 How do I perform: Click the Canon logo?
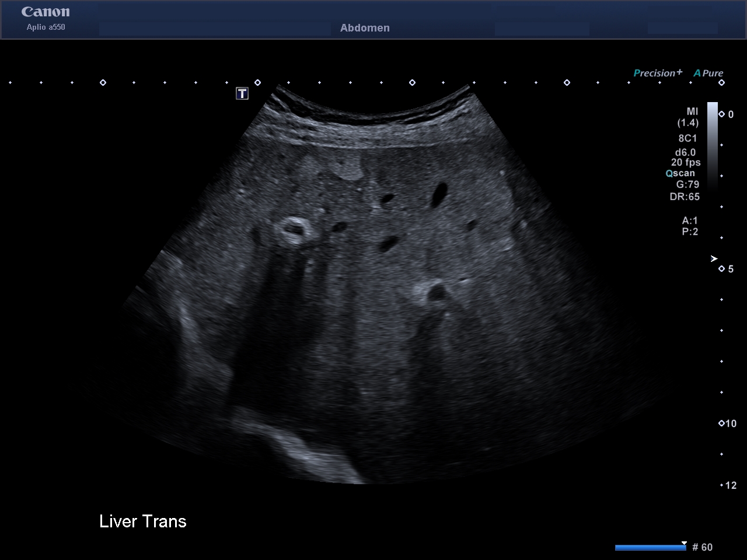[x=46, y=12]
